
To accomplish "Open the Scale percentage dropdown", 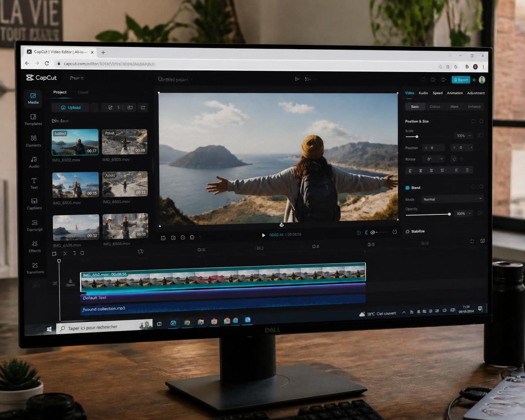I will click(464, 136).
